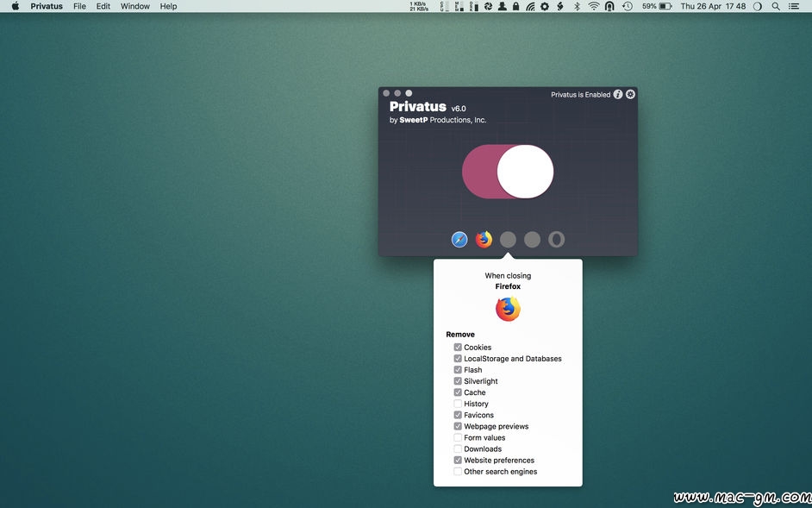Uncheck Webpage previews checkbox
This screenshot has width=812, height=508.
[x=458, y=426]
